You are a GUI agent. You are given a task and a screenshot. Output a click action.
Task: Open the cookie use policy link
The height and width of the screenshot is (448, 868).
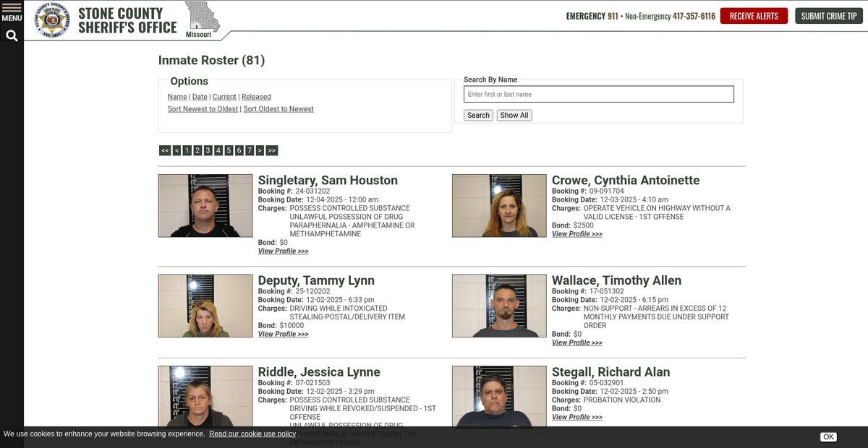pyautogui.click(x=252, y=434)
